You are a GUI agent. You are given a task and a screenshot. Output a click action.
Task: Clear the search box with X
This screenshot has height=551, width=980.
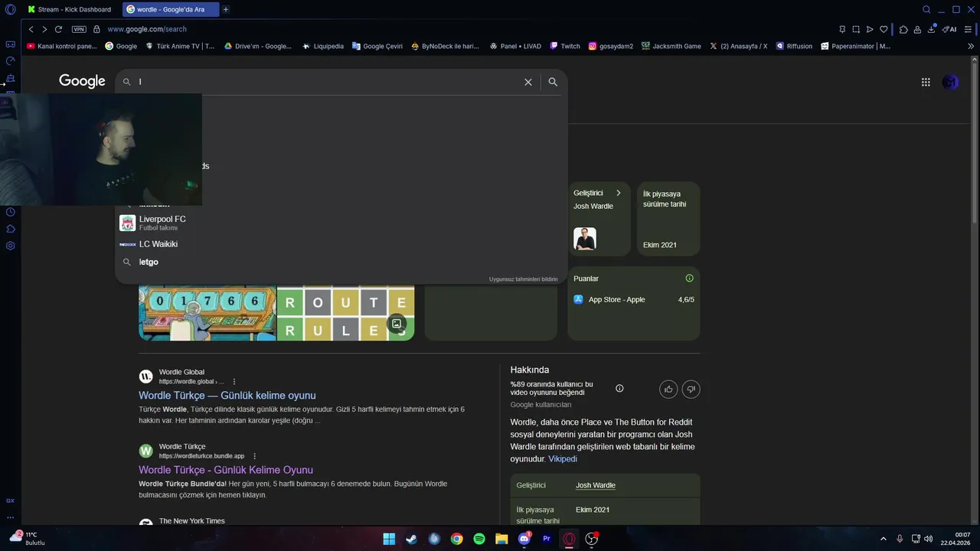point(528,82)
